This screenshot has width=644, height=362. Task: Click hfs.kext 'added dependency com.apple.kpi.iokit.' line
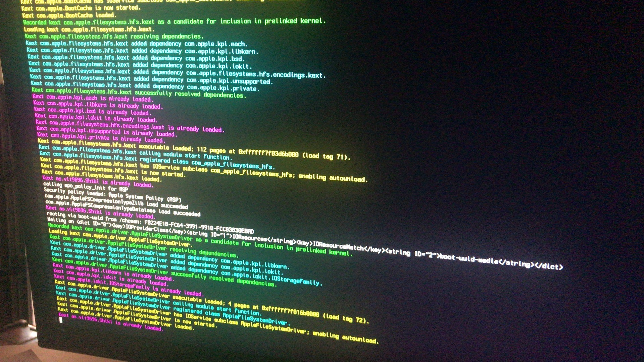point(140,65)
